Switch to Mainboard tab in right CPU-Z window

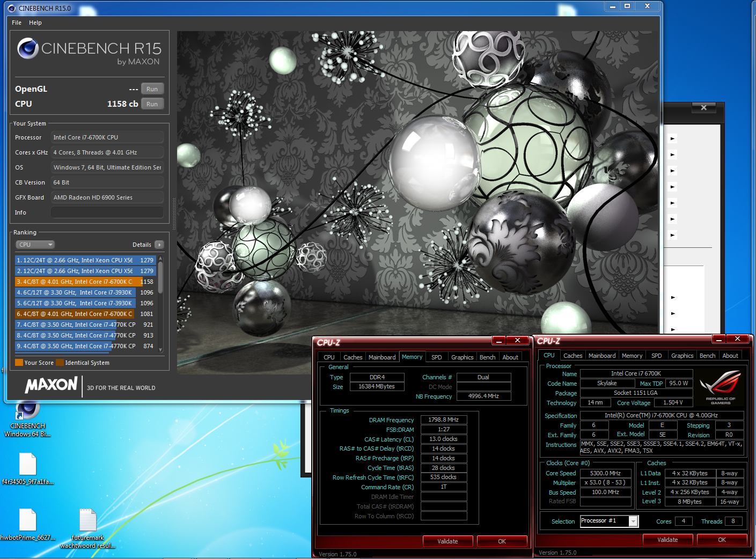point(602,356)
